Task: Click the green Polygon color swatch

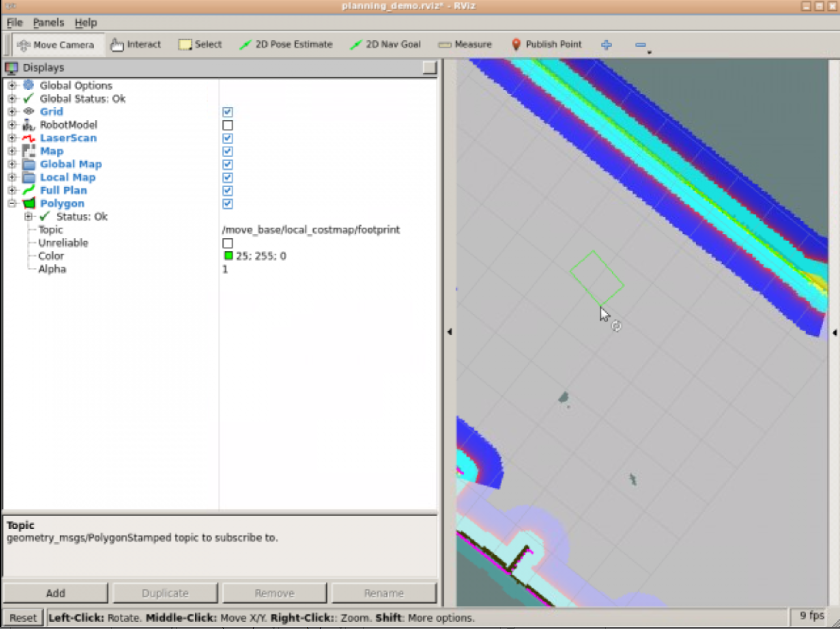Action: coord(228,256)
